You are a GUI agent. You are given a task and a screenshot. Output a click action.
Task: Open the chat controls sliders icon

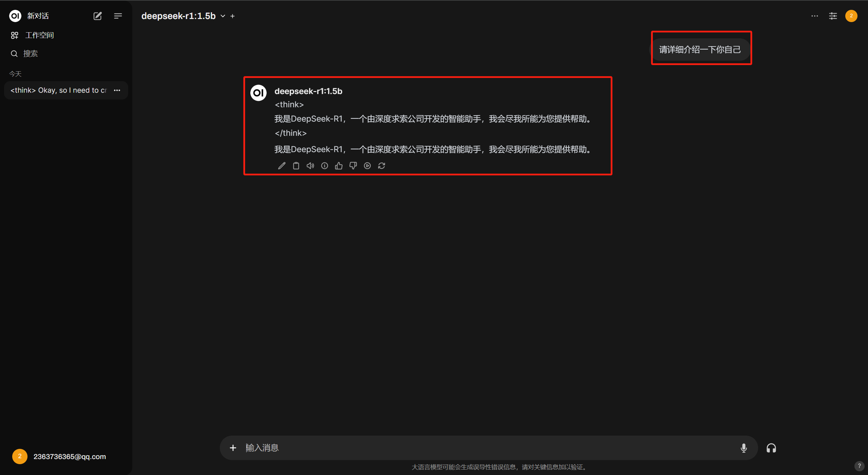[x=833, y=16]
